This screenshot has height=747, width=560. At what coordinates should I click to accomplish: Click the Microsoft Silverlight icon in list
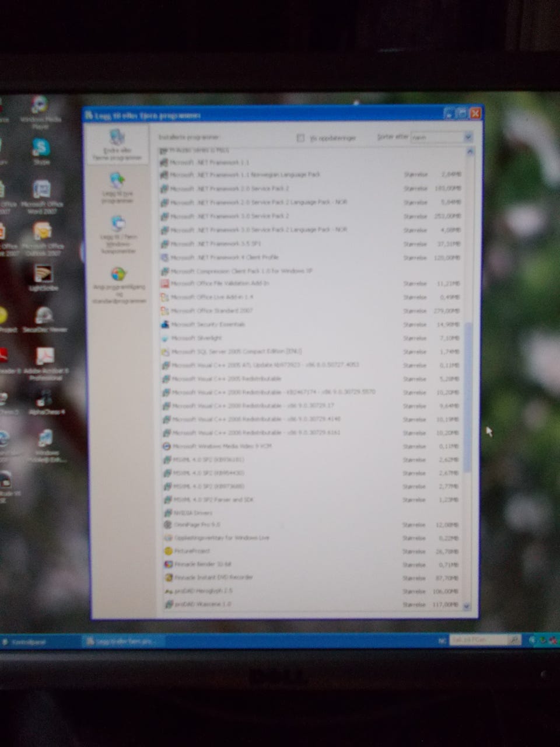(165, 338)
